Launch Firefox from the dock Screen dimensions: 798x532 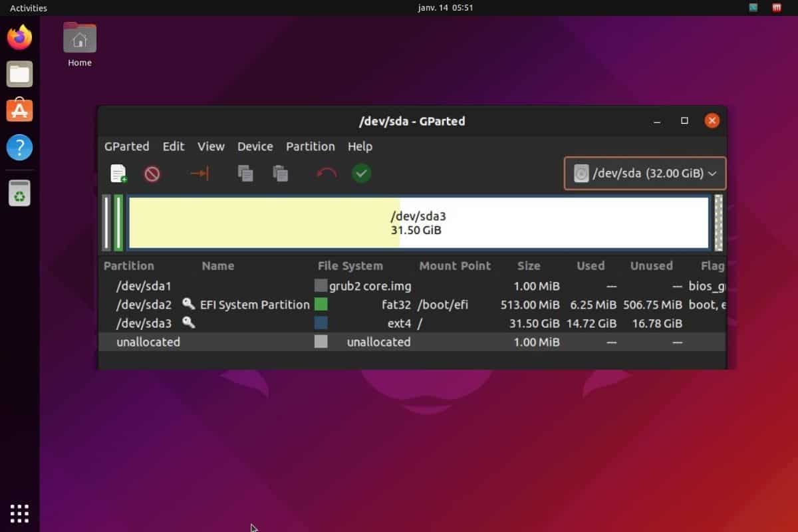click(x=19, y=38)
